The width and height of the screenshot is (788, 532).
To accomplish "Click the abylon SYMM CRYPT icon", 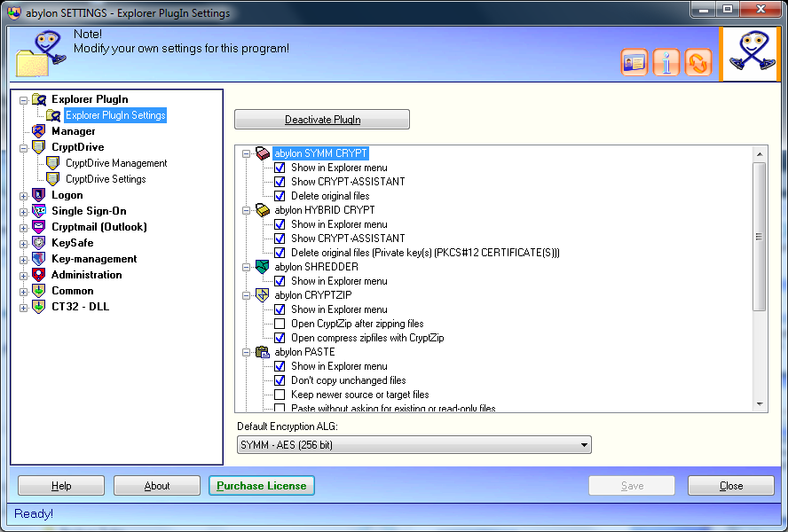I will 263,153.
